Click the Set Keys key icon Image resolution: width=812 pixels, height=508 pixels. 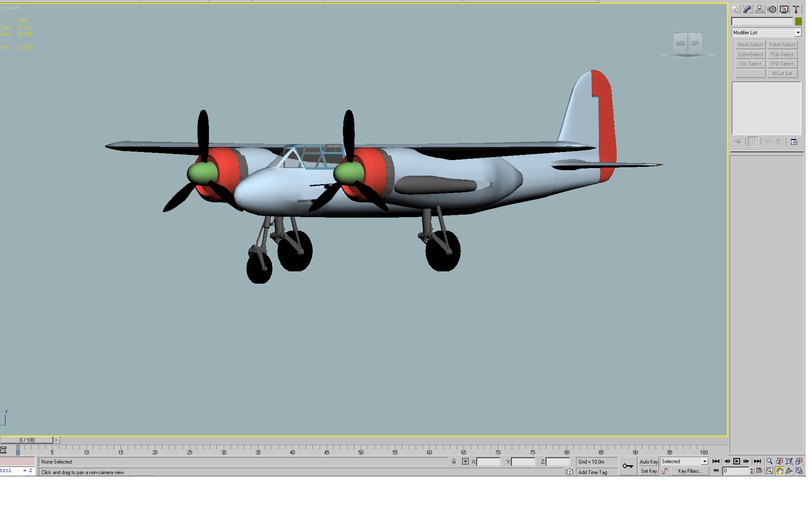click(628, 466)
